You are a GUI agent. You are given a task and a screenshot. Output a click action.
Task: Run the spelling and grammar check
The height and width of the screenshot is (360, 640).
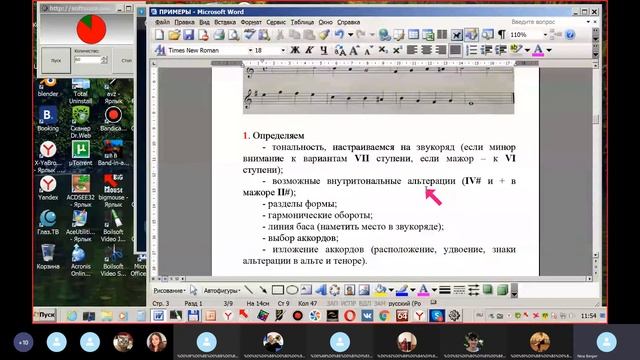coord(249,35)
